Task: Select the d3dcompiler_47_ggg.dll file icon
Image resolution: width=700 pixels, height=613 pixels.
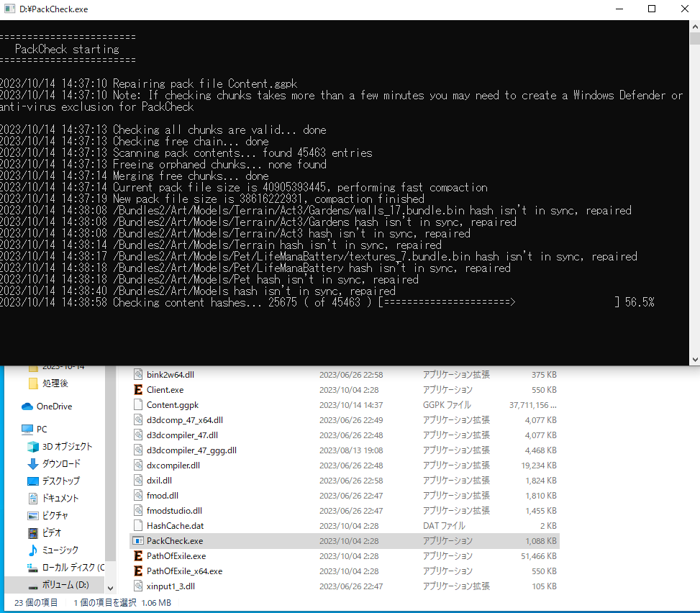Action: click(x=138, y=450)
